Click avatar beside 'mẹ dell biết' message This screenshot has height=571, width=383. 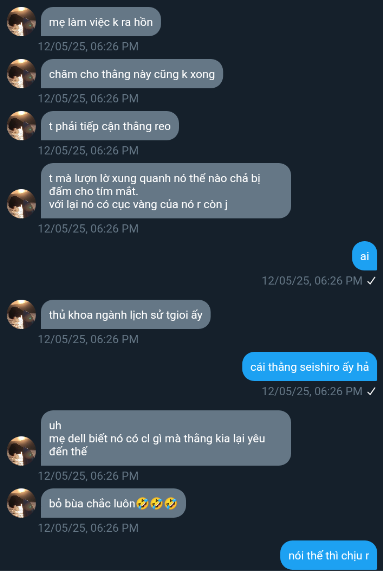pyautogui.click(x=21, y=451)
